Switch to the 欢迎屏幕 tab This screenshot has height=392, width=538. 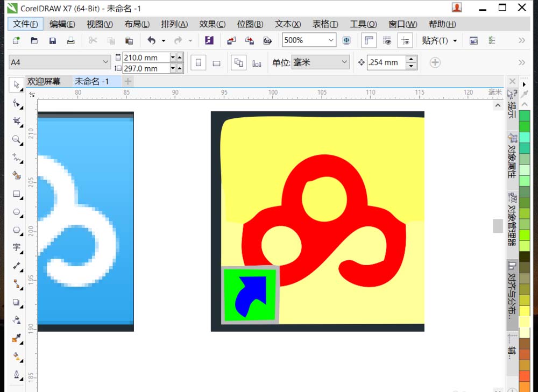pos(44,81)
